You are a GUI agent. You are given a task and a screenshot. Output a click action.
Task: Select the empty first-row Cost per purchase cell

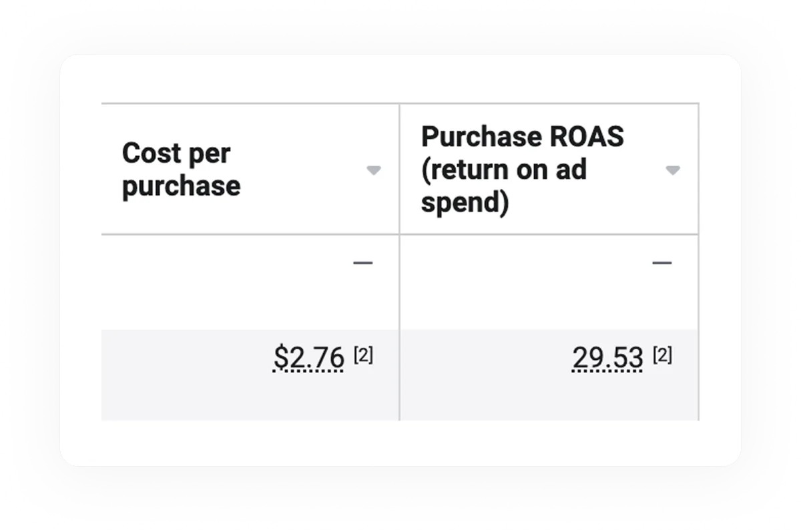point(250,282)
